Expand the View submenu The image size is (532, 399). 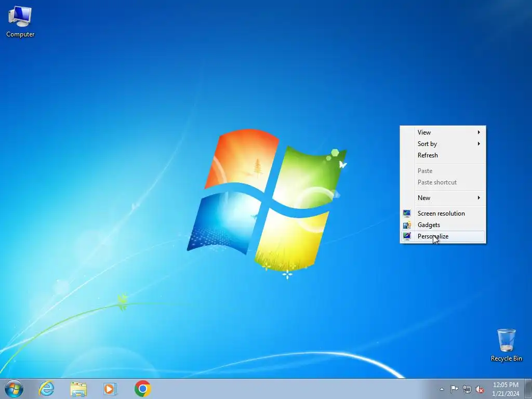click(x=443, y=132)
